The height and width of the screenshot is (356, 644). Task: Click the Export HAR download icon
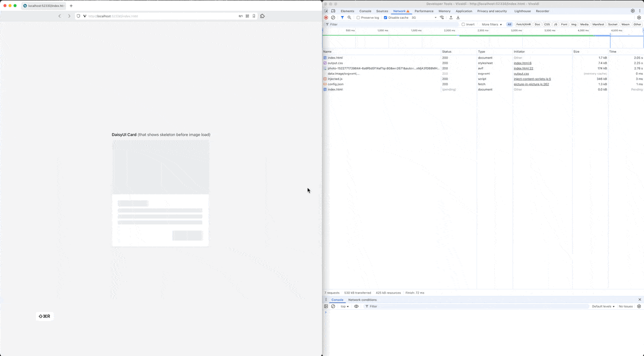coord(458,18)
